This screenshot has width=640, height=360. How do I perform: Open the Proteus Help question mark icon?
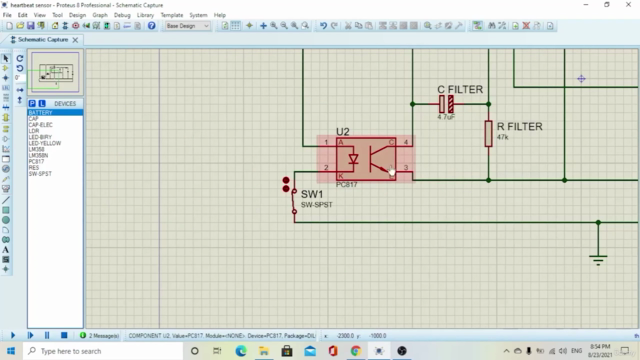click(151, 26)
